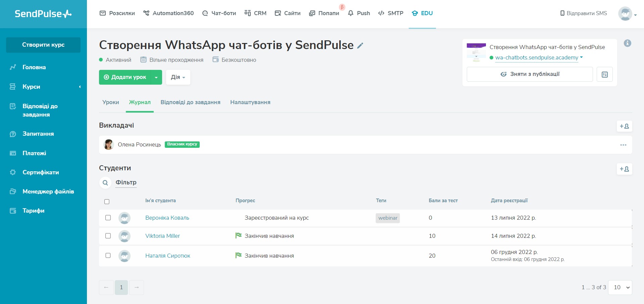
Task: Open Сертифікати in the sidebar
Action: coord(41,172)
